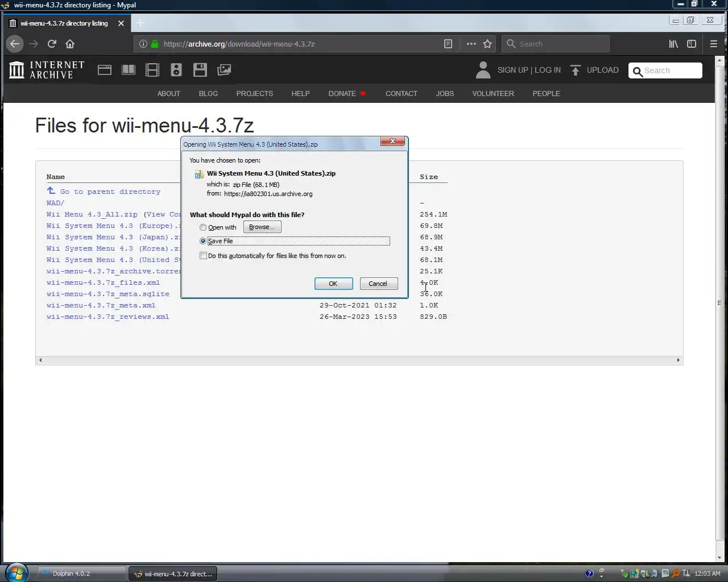Open the Library sidebar icon

[673, 44]
